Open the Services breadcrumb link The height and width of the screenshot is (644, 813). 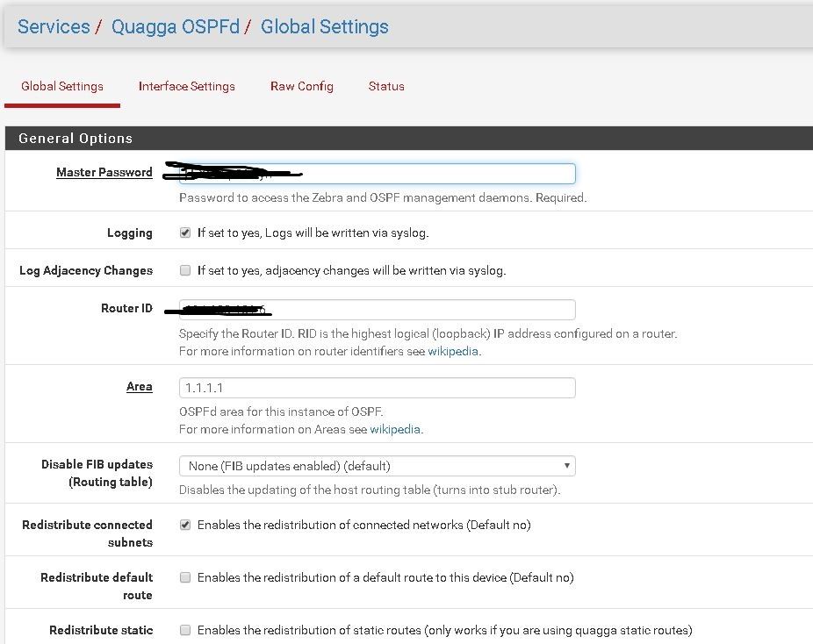point(54,26)
